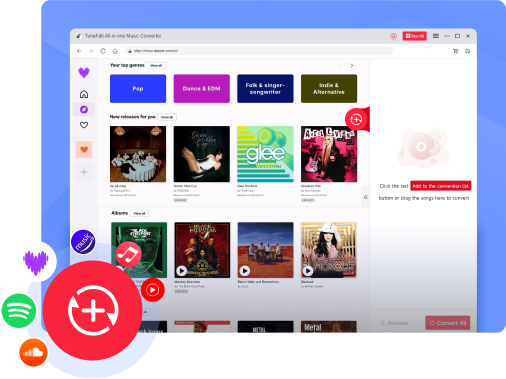Click the red See All button in title bar
The width and height of the screenshot is (506, 379).
pos(415,36)
